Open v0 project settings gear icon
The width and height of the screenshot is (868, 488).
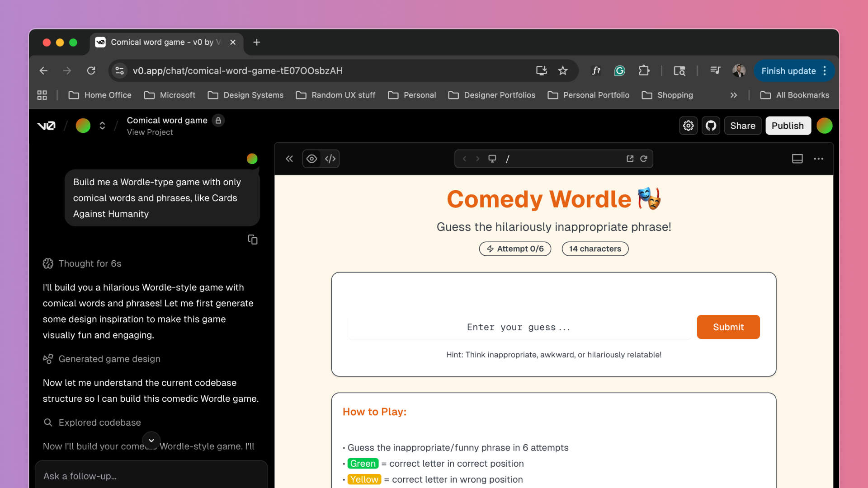tap(688, 126)
